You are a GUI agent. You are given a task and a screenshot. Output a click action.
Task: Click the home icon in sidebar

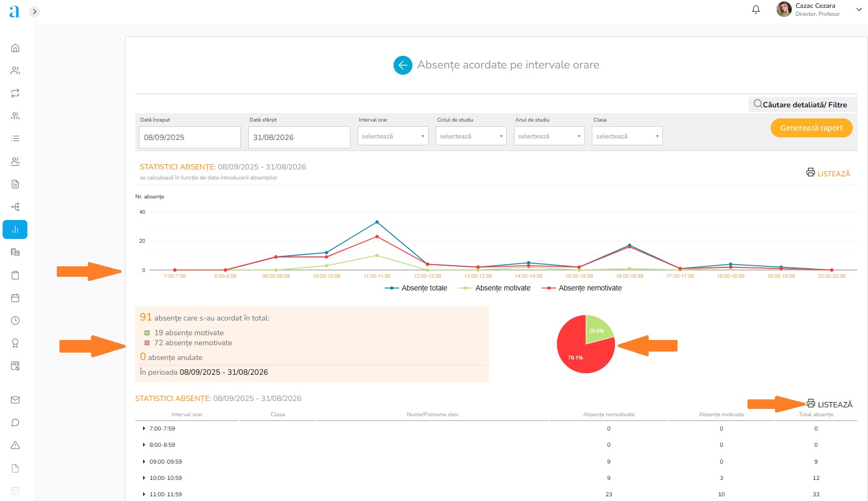[x=15, y=48]
